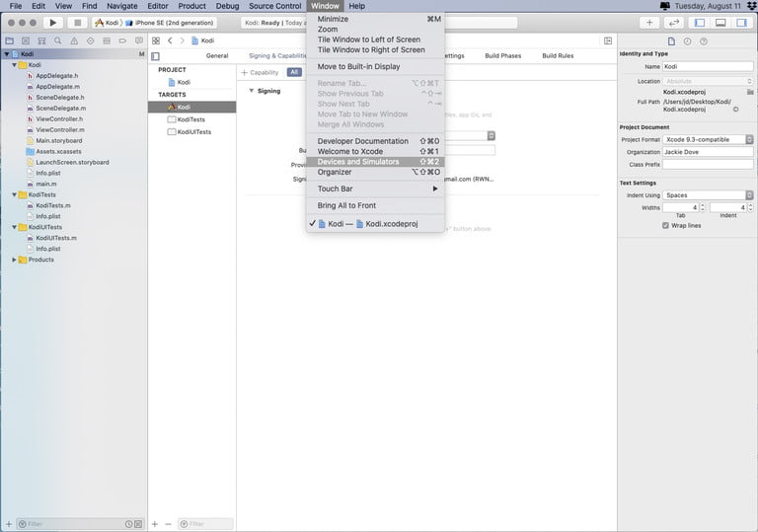Select Organizer from the Window menu

coord(335,173)
